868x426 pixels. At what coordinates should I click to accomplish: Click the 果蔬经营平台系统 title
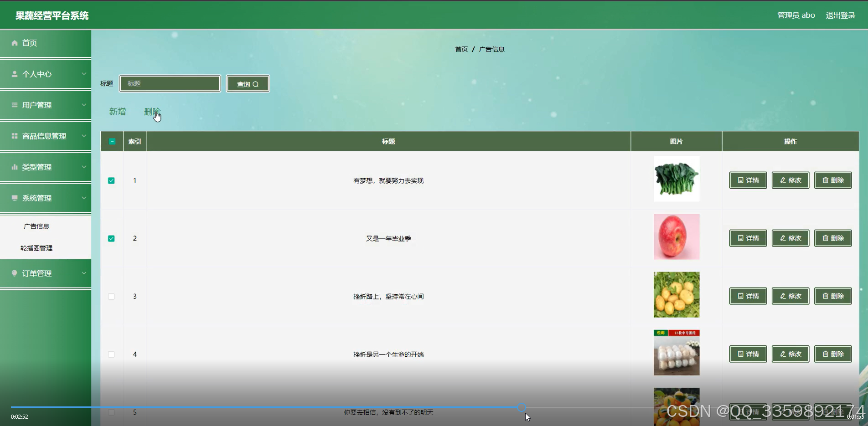[x=52, y=15]
